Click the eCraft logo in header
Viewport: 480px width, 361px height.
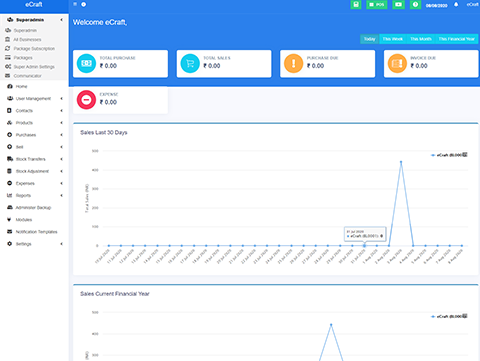pyautogui.click(x=34, y=4)
